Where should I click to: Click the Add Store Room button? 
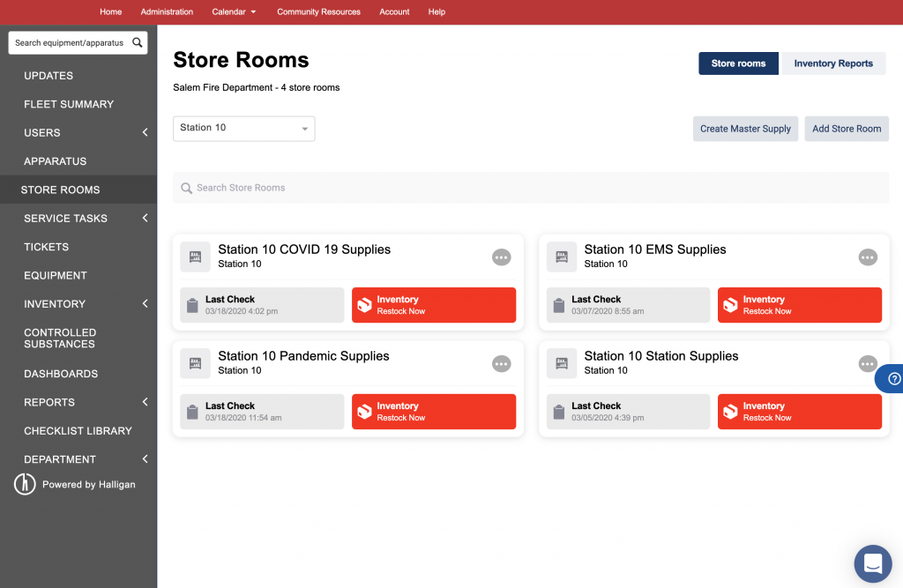[846, 129]
